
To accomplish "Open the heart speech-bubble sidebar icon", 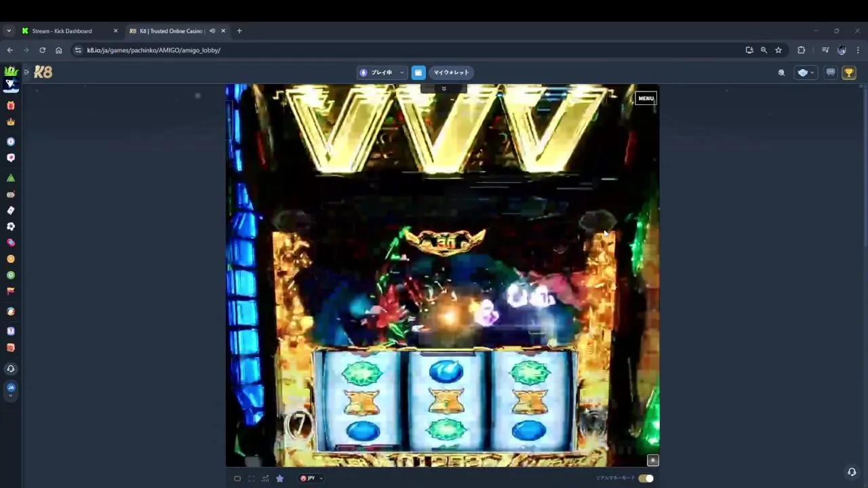I will [x=10, y=158].
